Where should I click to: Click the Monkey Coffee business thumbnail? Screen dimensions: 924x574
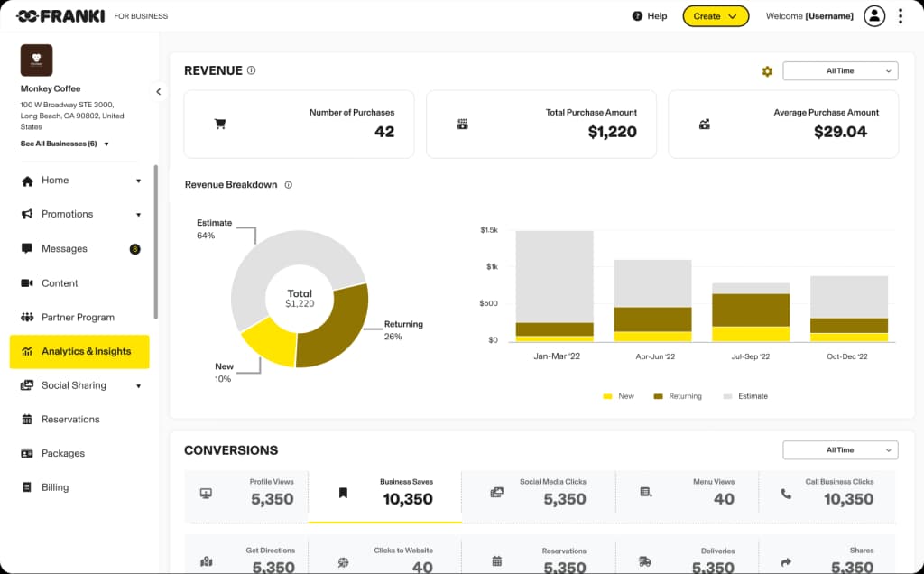coord(36,60)
